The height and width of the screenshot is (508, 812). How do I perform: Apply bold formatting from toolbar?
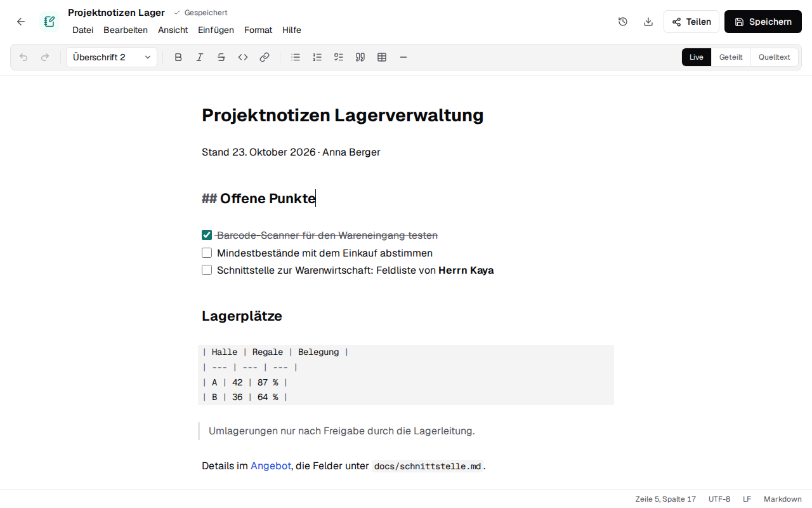point(178,57)
